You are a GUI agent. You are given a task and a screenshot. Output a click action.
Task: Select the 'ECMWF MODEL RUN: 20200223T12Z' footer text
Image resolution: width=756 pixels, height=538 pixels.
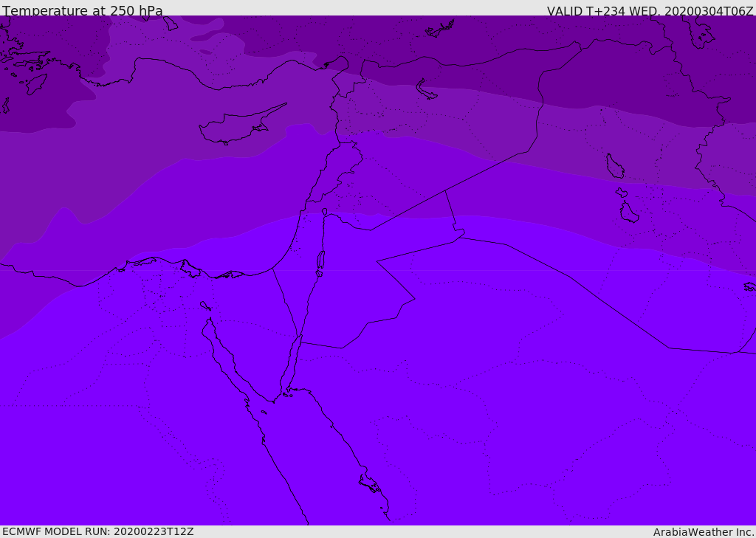pyautogui.click(x=98, y=531)
